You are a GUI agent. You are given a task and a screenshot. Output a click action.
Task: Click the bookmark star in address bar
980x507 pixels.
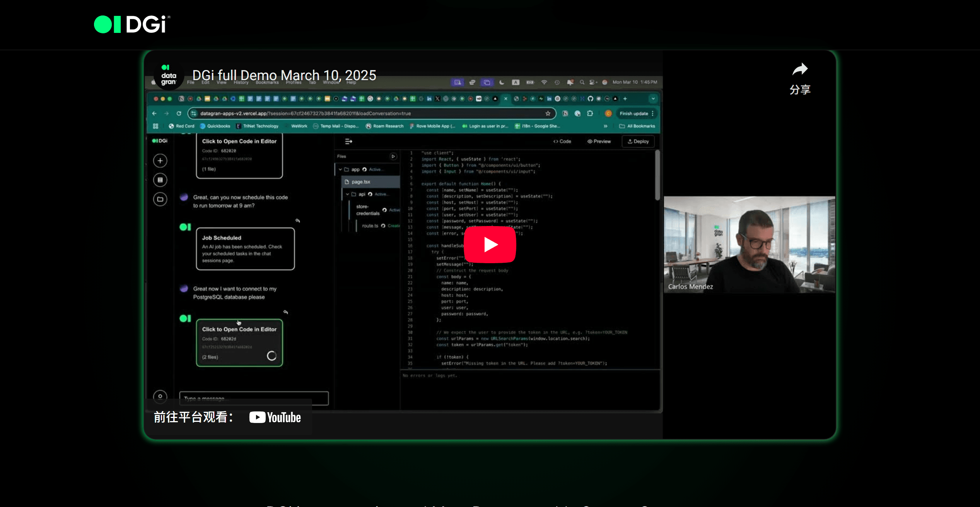click(548, 113)
